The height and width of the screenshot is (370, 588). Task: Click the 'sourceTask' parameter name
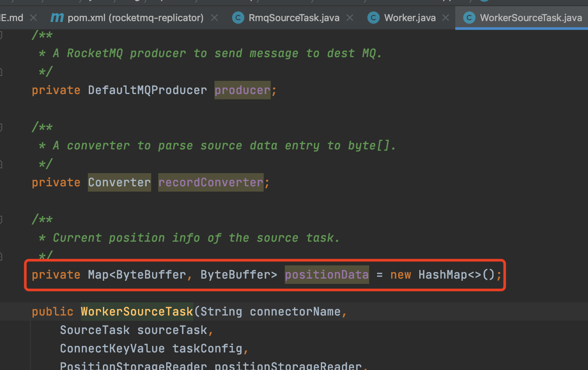click(172, 330)
